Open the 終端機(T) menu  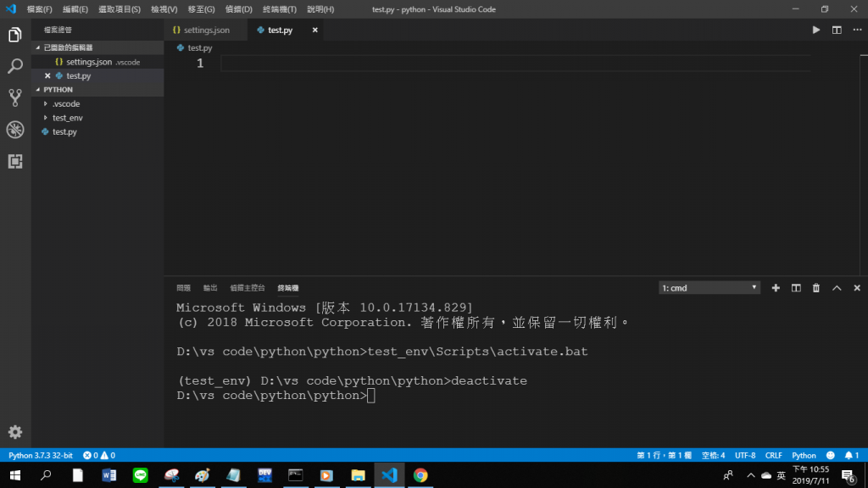click(280, 9)
